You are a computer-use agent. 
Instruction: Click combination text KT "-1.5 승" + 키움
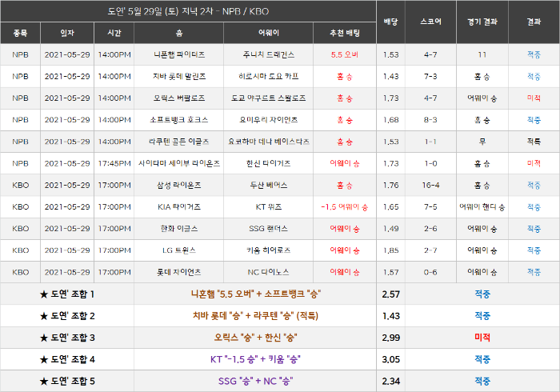[255, 359]
